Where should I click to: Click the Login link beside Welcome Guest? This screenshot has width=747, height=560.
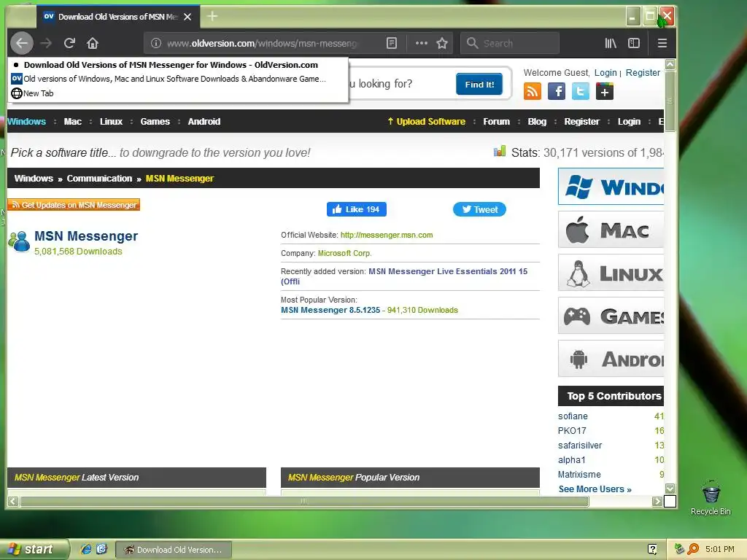pyautogui.click(x=605, y=72)
